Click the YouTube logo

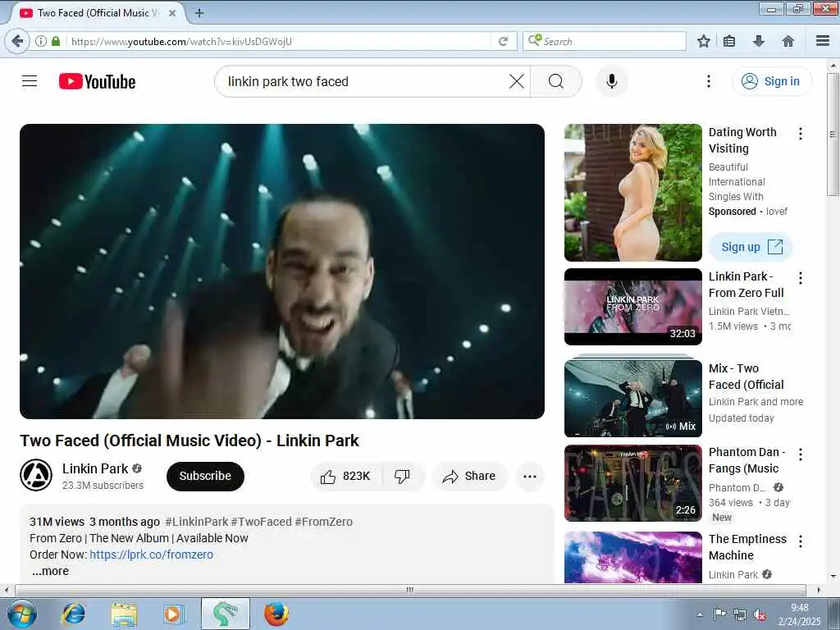(x=97, y=81)
